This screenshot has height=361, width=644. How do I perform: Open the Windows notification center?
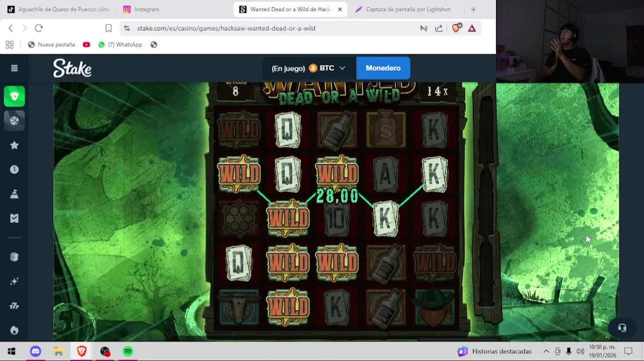point(628,351)
